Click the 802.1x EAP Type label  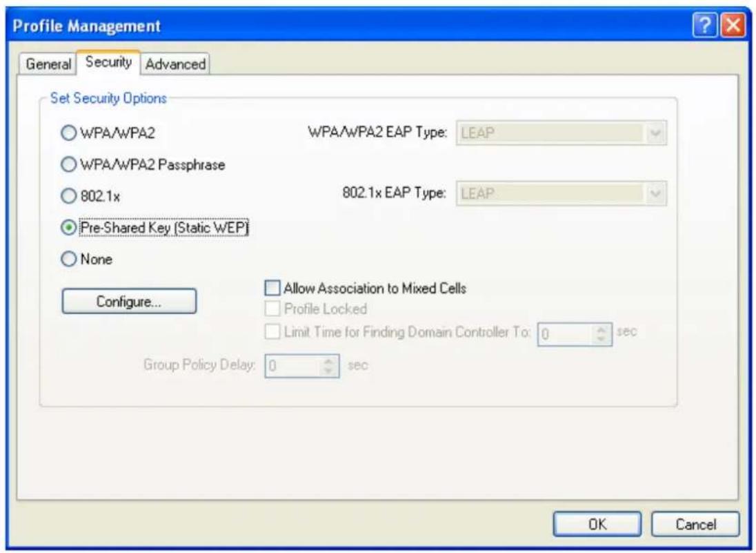click(x=394, y=193)
